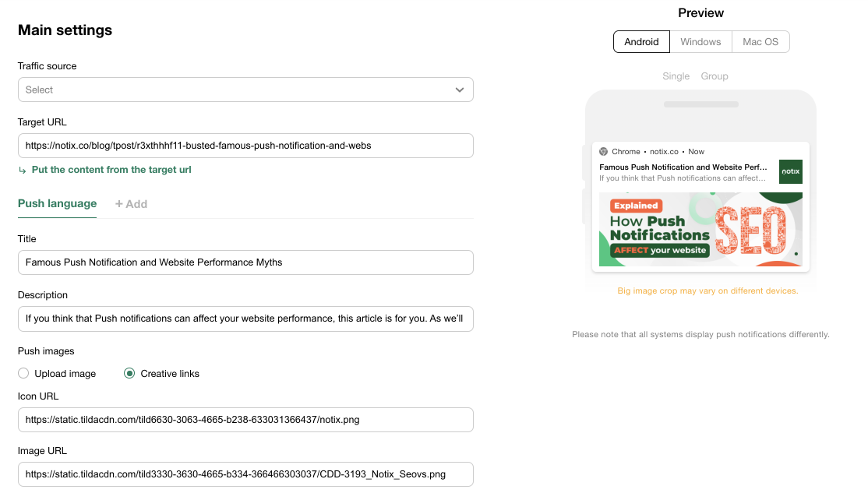The height and width of the screenshot is (500, 868).
Task: Select the Push language tab
Action: click(57, 203)
